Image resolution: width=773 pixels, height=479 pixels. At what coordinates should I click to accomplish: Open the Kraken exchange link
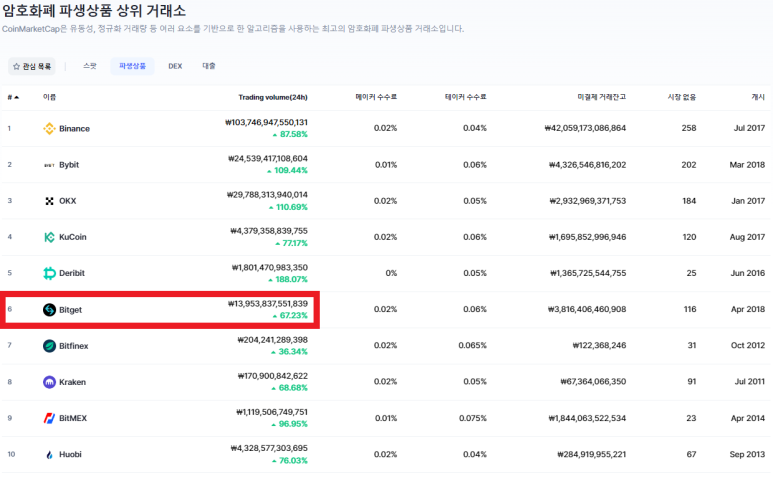72,382
